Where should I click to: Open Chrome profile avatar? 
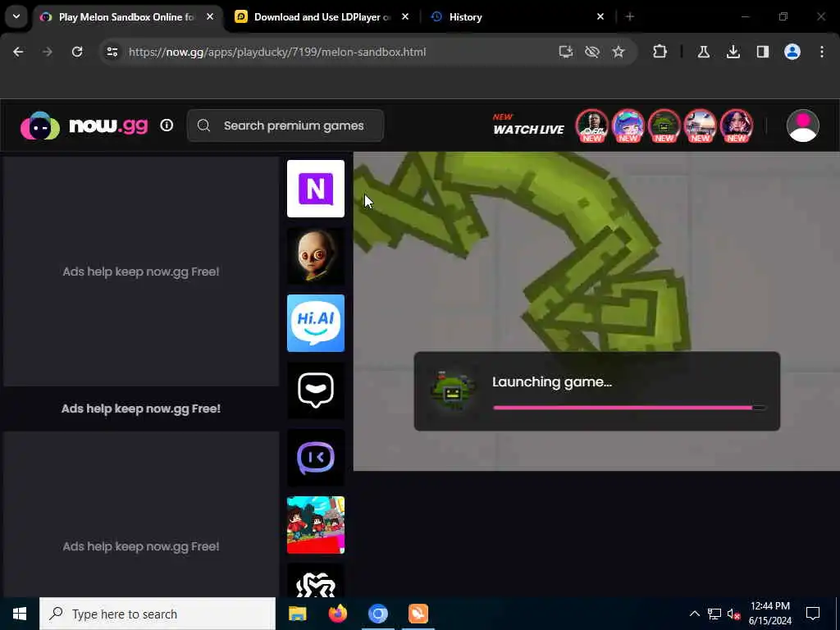[792, 52]
